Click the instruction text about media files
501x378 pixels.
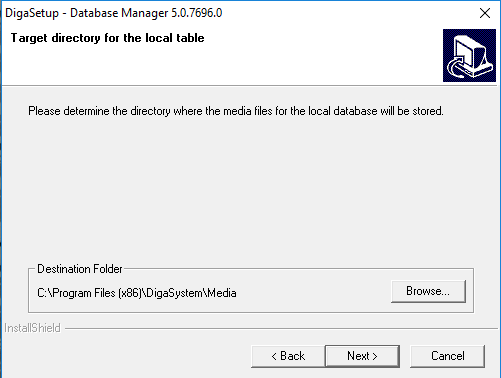coord(236,111)
